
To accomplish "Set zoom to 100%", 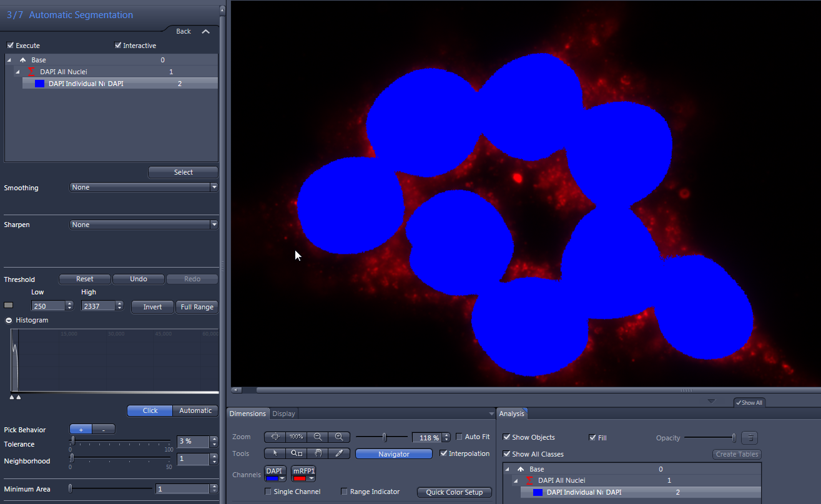I will click(296, 437).
